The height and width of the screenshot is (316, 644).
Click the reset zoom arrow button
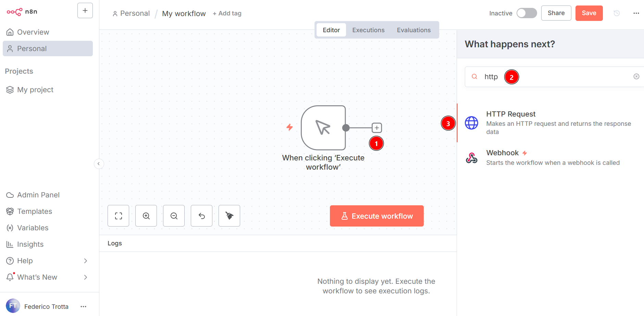[201, 216]
